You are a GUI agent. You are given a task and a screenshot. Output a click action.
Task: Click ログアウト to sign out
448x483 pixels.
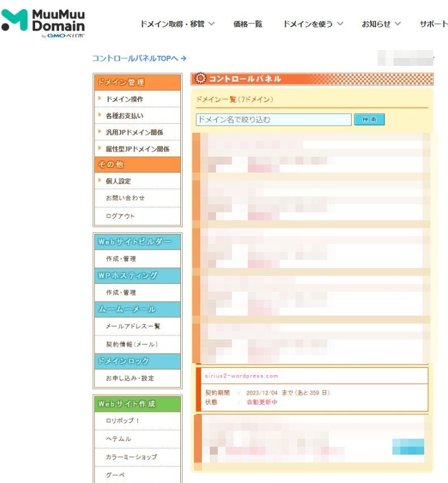pyautogui.click(x=120, y=216)
